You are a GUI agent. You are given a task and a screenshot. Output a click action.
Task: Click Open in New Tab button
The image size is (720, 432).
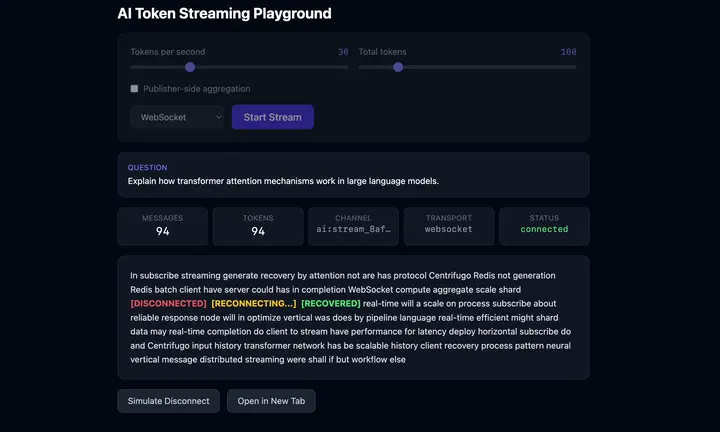[271, 401]
